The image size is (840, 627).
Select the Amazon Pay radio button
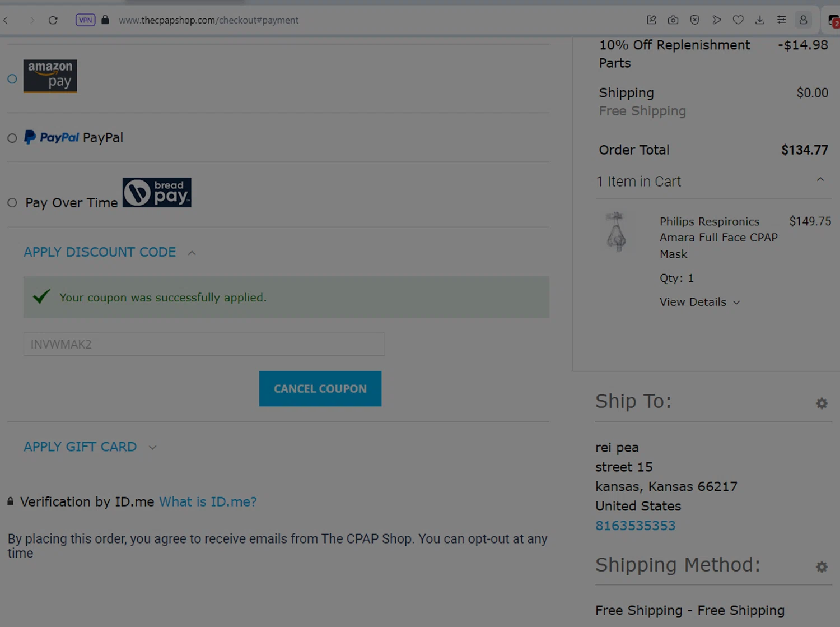click(x=12, y=79)
